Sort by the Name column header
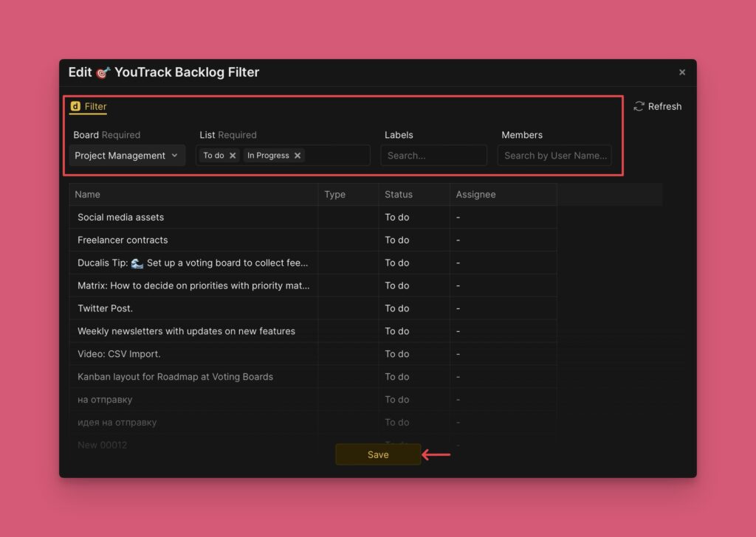This screenshot has width=756, height=537. click(x=88, y=194)
